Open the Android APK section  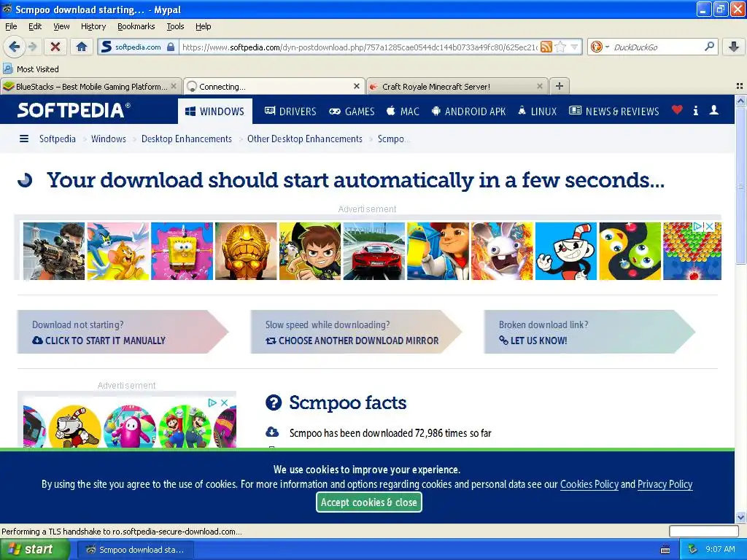click(468, 111)
